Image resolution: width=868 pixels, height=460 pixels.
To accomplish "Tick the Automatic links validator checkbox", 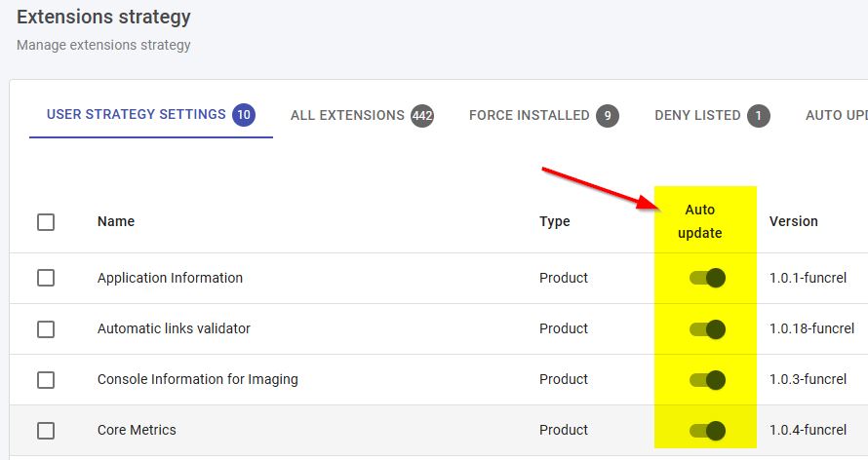I will click(46, 328).
